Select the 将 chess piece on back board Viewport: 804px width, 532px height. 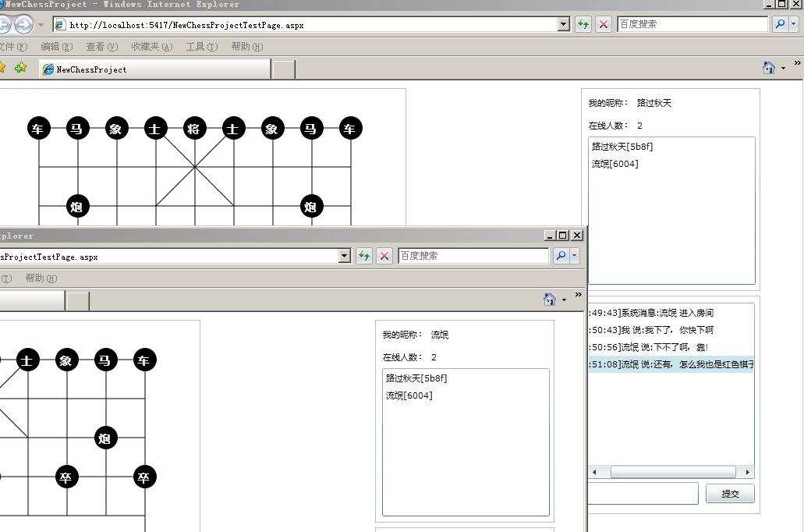[x=194, y=128]
